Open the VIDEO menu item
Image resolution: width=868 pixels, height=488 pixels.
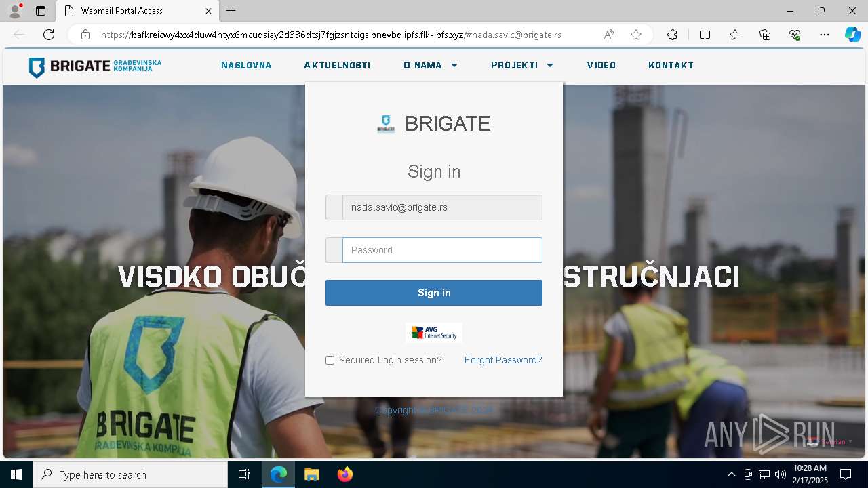pyautogui.click(x=601, y=66)
